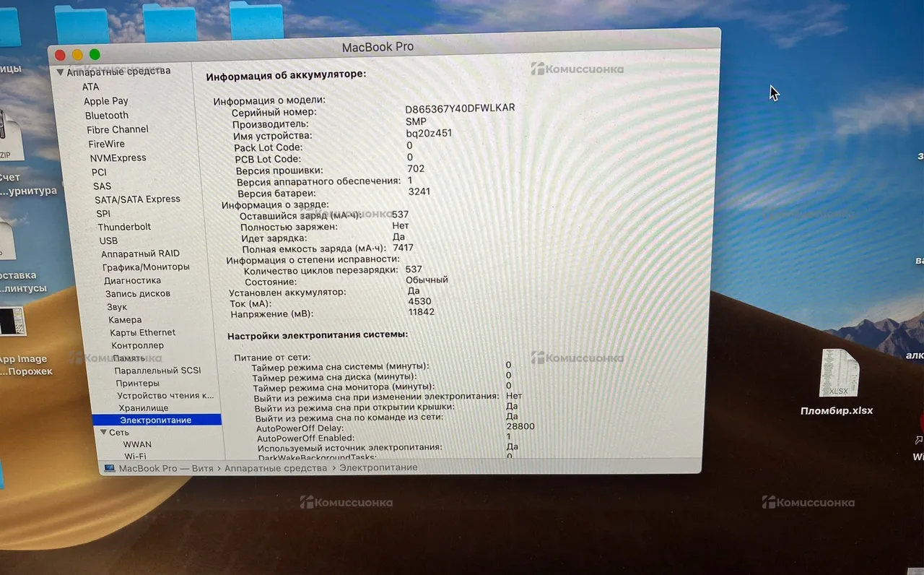Viewport: 924px width, 575px height.
Task: Open Принтеры sidebar entry
Action: click(137, 384)
